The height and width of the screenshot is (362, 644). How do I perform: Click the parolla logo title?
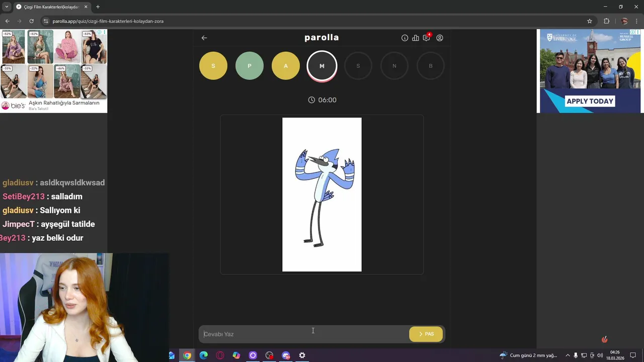(321, 38)
